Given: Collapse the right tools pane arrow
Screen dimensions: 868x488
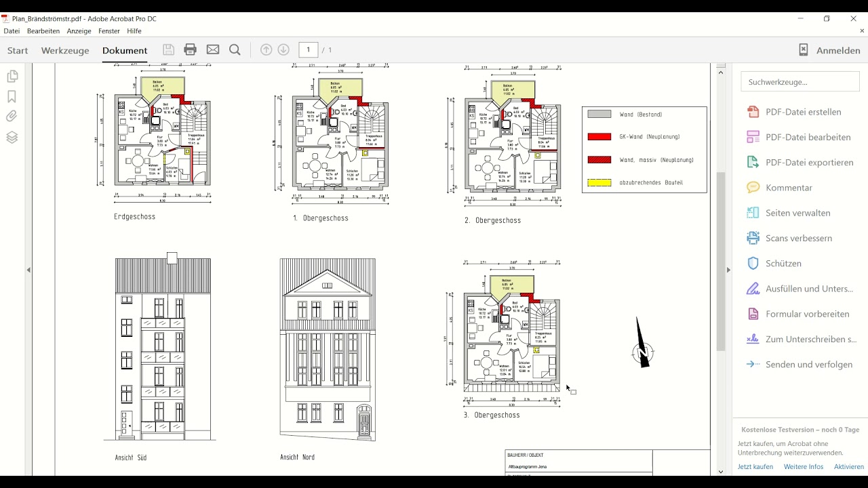Looking at the screenshot, I should [728, 270].
